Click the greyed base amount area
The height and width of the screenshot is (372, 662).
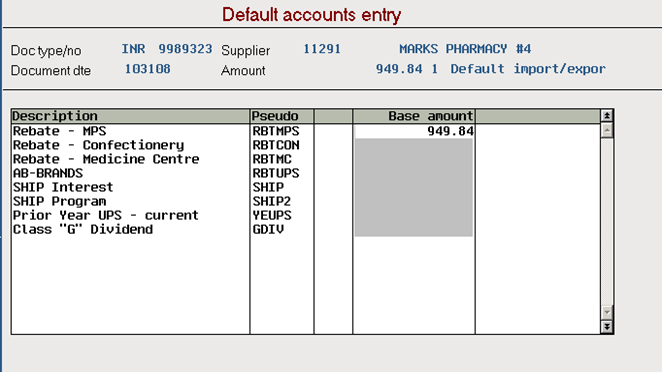[414, 187]
